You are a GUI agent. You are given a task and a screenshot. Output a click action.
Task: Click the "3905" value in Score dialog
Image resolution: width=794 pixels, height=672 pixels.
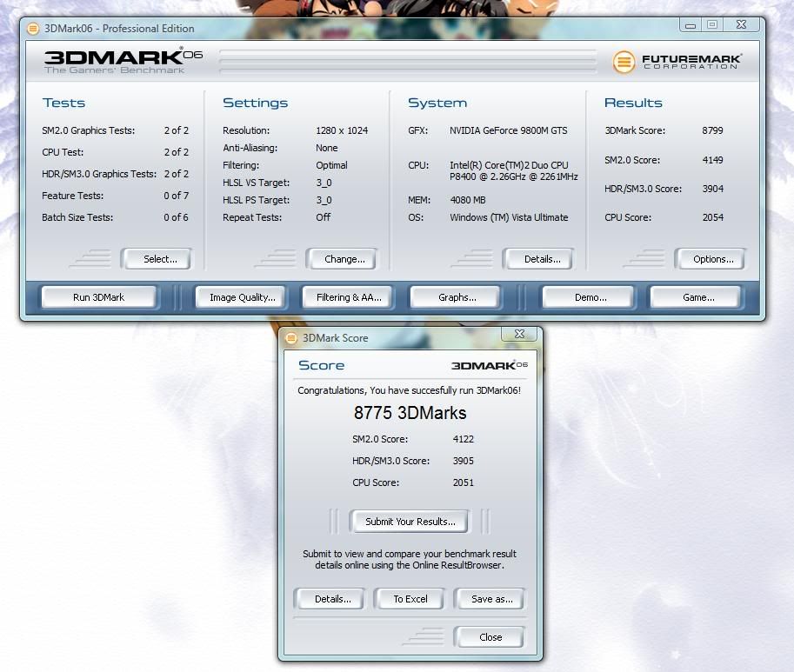coord(464,461)
